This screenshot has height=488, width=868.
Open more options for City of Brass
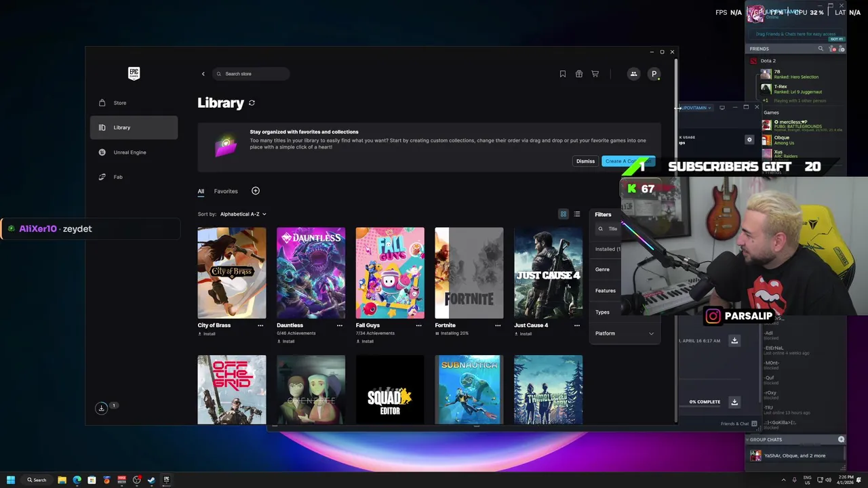click(x=260, y=325)
